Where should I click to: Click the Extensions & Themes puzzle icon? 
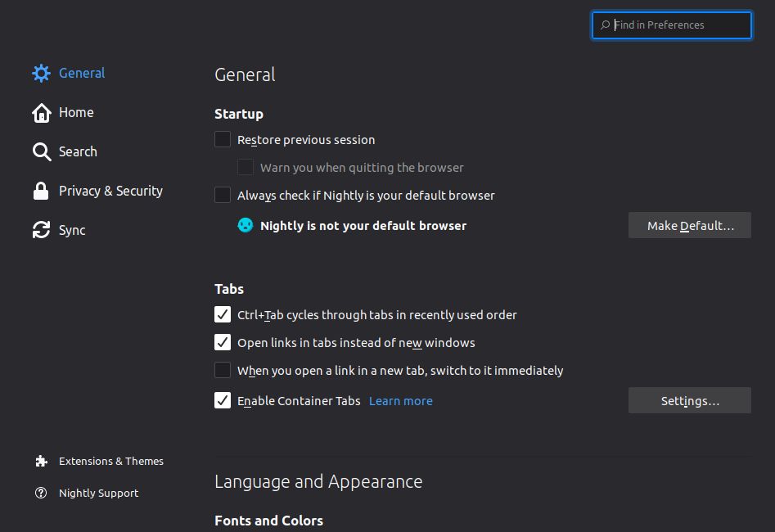[41, 461]
